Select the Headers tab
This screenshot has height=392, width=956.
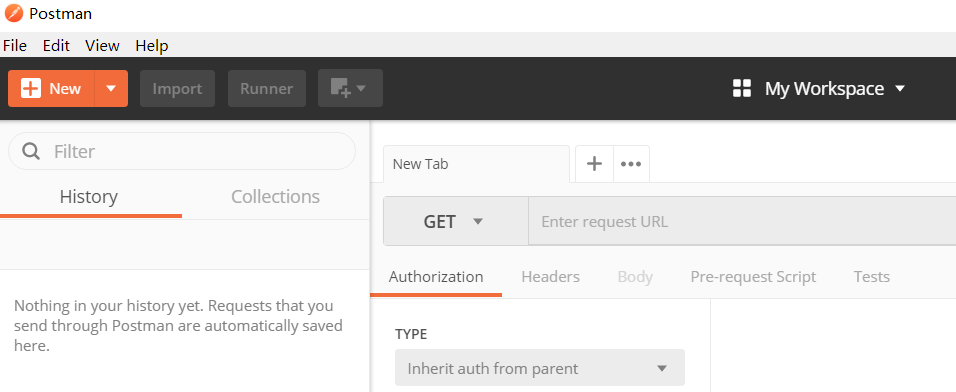click(x=551, y=277)
